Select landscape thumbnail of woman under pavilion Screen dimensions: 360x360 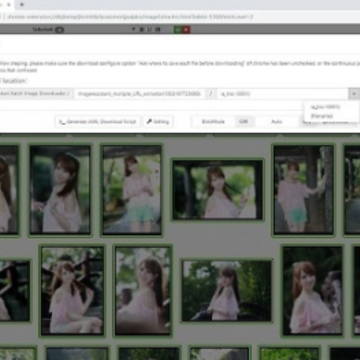pos(217,190)
